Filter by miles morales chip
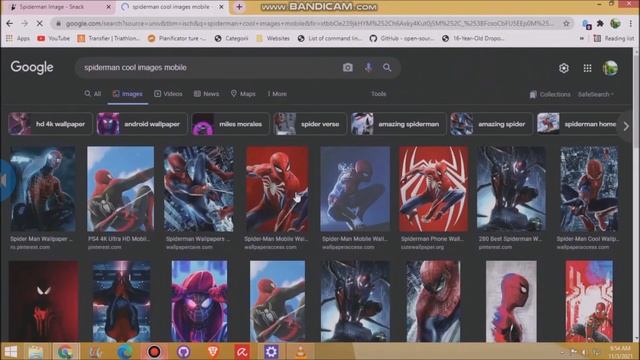 pos(231,124)
